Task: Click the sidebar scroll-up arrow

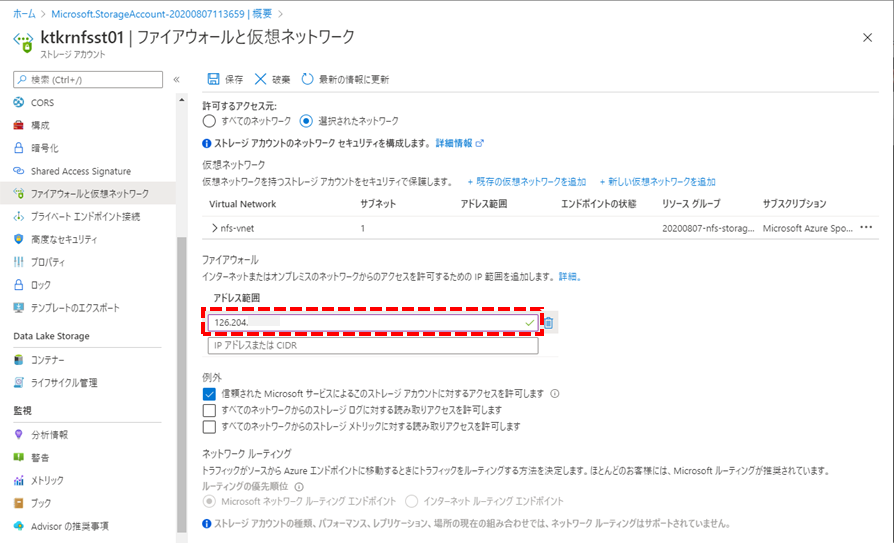Action: tap(182, 100)
